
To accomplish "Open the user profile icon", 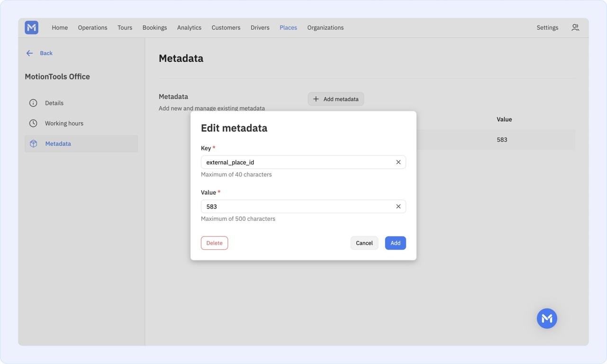I will (x=575, y=27).
